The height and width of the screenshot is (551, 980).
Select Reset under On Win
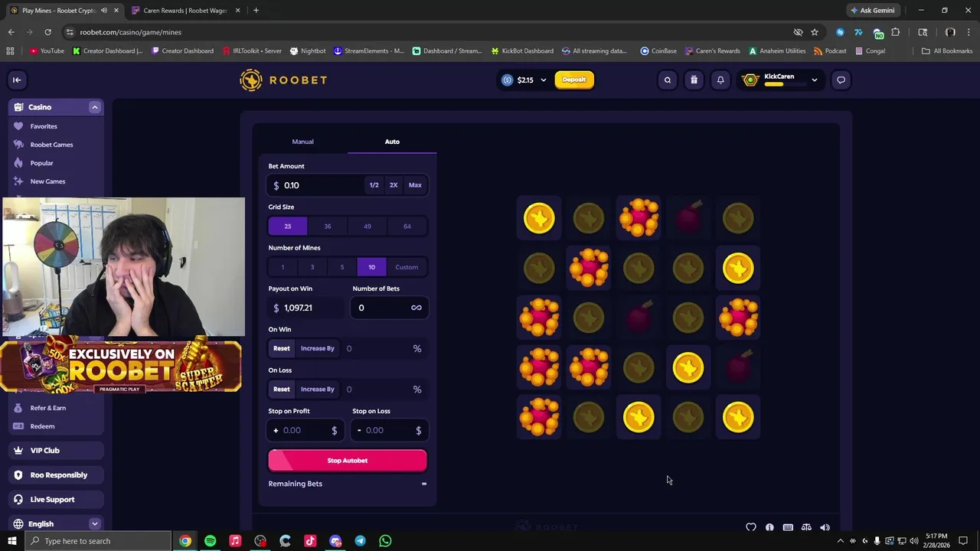click(282, 348)
